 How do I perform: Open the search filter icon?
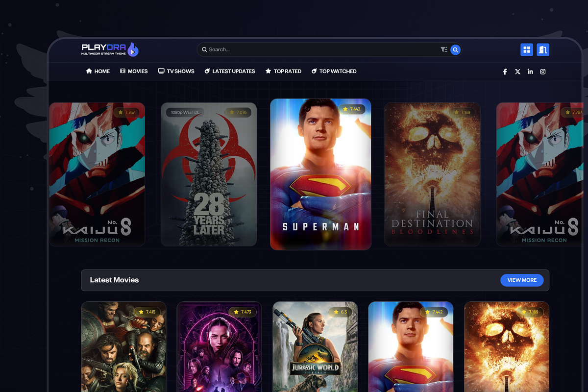click(443, 49)
